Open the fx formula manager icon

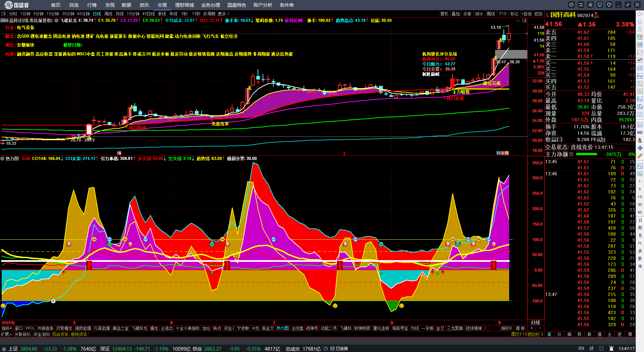pyautogui.click(x=590, y=5)
